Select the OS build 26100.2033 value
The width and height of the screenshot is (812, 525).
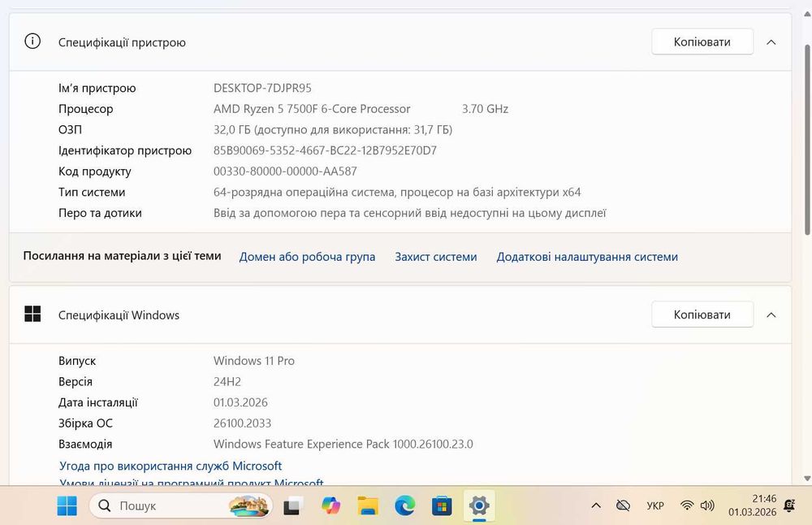pos(242,423)
